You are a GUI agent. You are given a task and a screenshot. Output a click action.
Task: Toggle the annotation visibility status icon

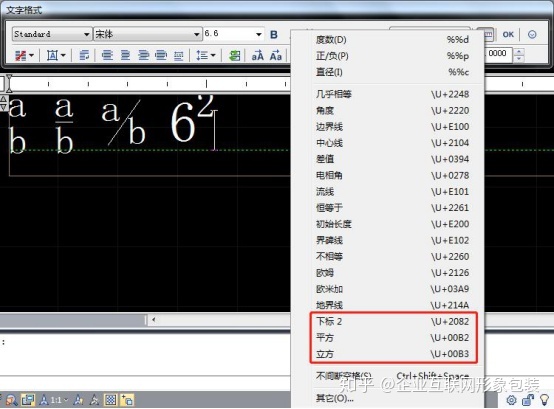click(x=78, y=400)
